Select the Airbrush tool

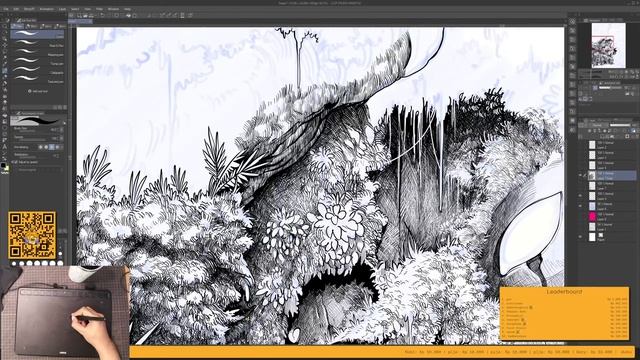click(x=5, y=90)
